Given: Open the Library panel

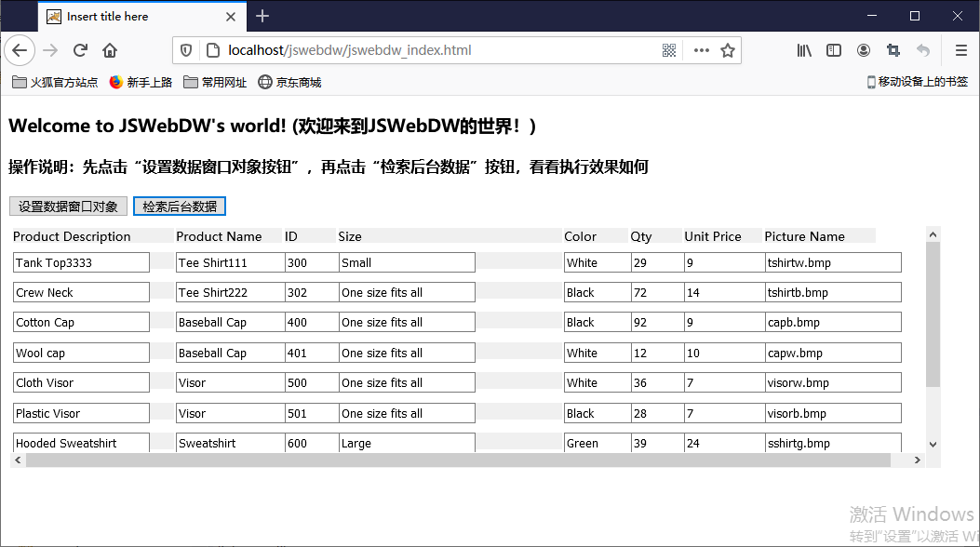Looking at the screenshot, I should 803,50.
